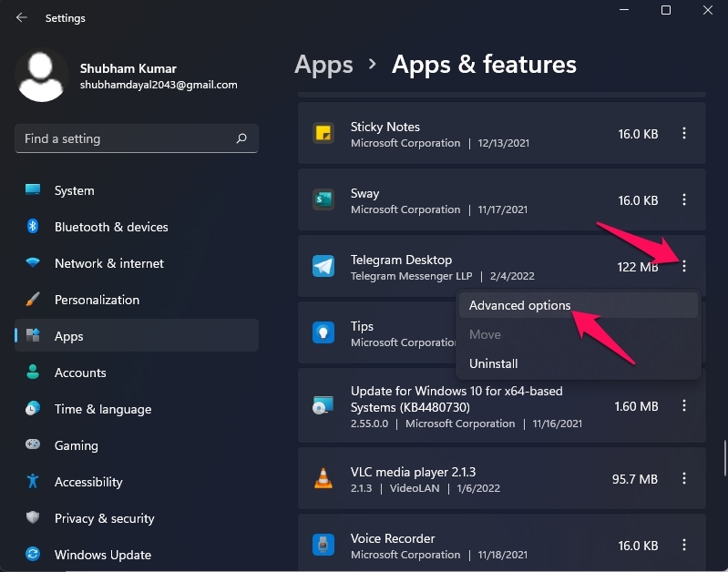The image size is (728, 572).
Task: Click the Accessibility figure icon
Action: pos(33,481)
